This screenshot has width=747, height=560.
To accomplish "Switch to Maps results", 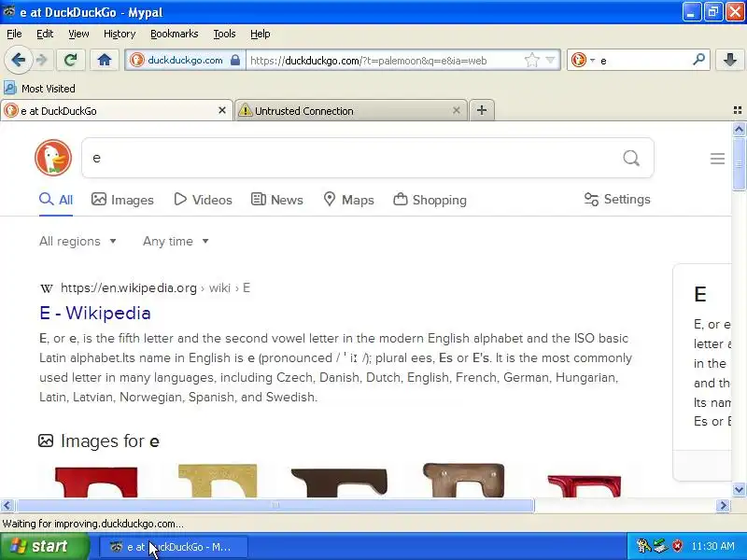I will [x=348, y=200].
